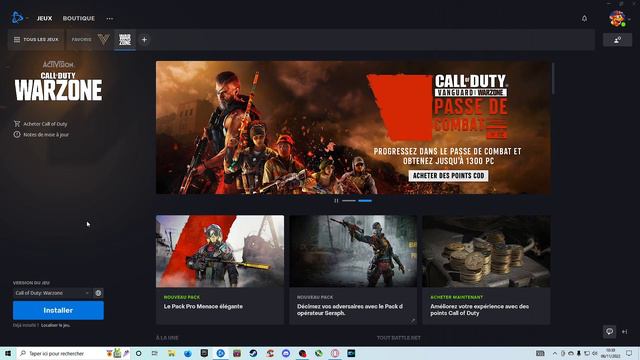Open the Tous les jeux list
Viewport: 640px width, 360px height.
(x=36, y=40)
